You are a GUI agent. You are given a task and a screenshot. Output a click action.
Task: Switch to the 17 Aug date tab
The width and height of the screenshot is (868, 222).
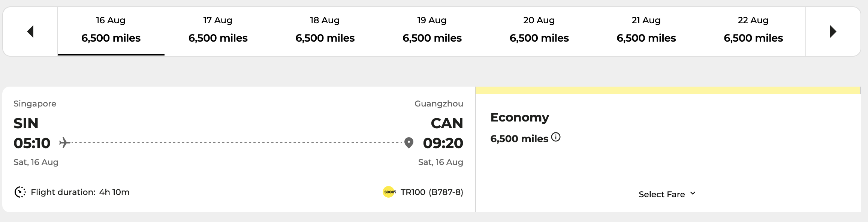tap(218, 31)
